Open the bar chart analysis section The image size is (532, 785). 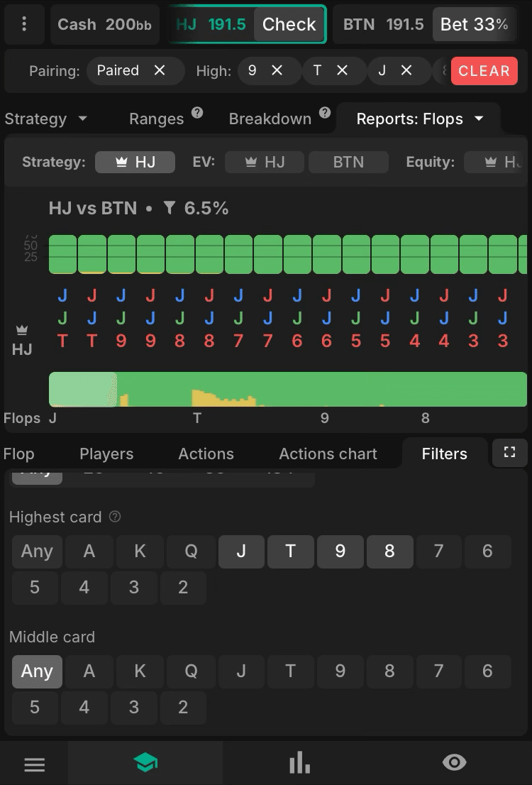[299, 764]
